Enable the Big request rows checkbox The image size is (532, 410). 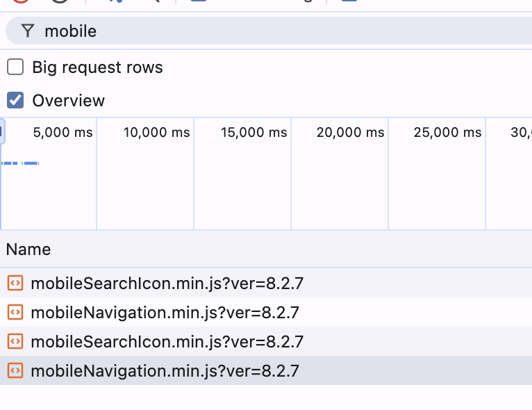click(15, 67)
